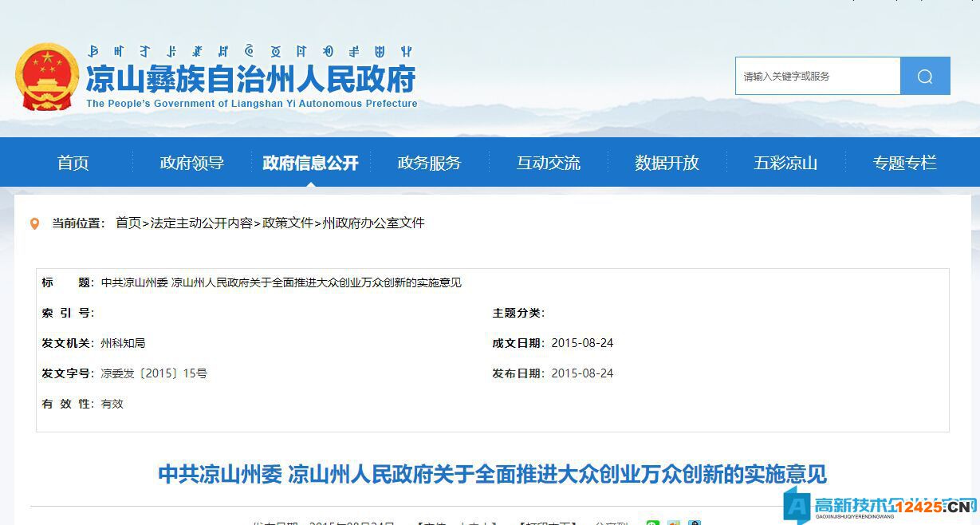Click the 州政府办公室文件 breadcrumb link
Image resolution: width=980 pixels, height=525 pixels.
click(x=372, y=223)
